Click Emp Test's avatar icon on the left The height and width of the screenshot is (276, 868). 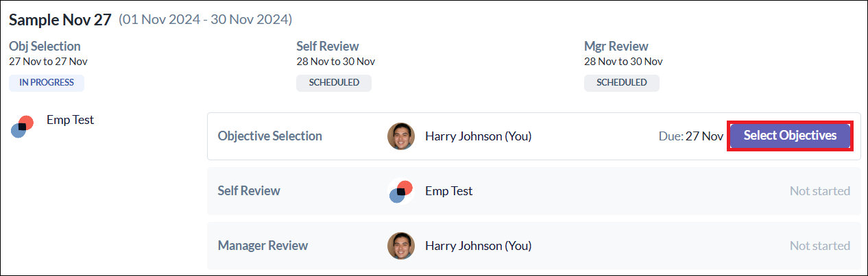pyautogui.click(x=23, y=126)
